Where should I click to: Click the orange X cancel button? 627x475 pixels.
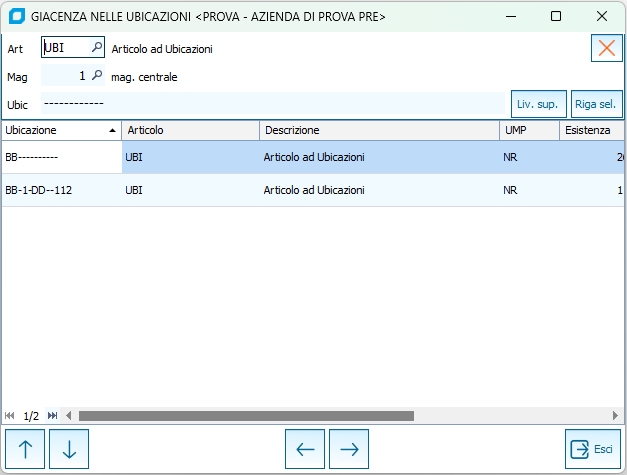point(607,48)
